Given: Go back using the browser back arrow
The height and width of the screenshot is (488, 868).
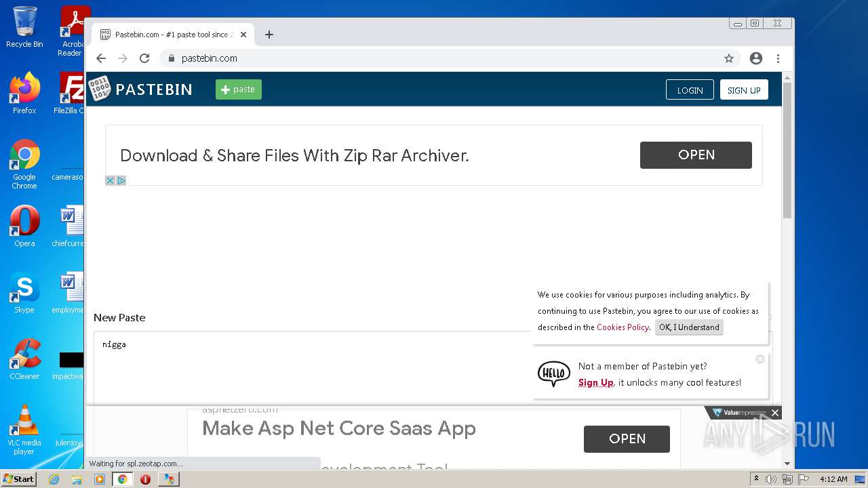Looking at the screenshot, I should pyautogui.click(x=101, y=58).
